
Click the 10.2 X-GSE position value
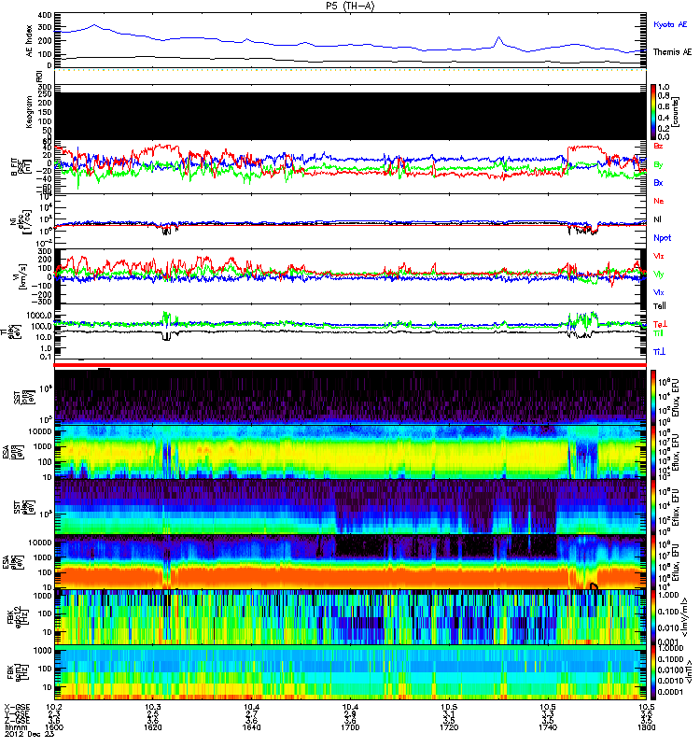(x=54, y=707)
